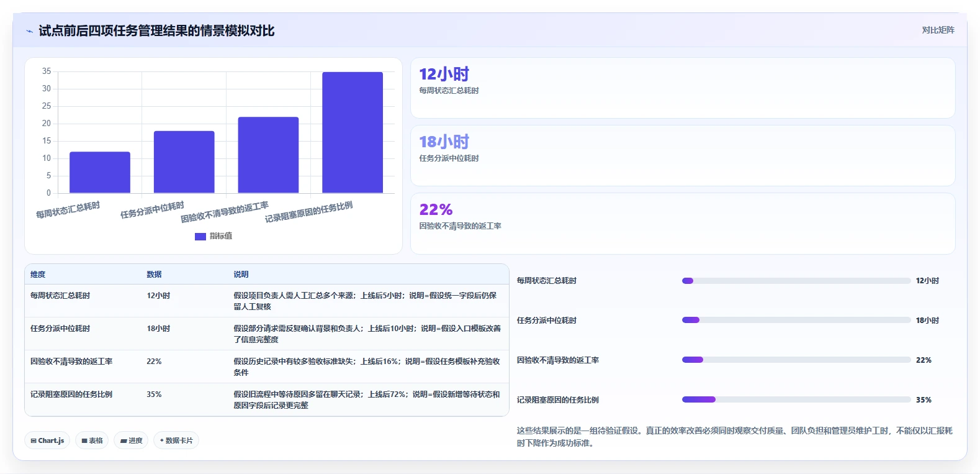Image resolution: width=980 pixels, height=474 pixels.
Task: Click the Chart.js tag chip
Action: coord(47,440)
